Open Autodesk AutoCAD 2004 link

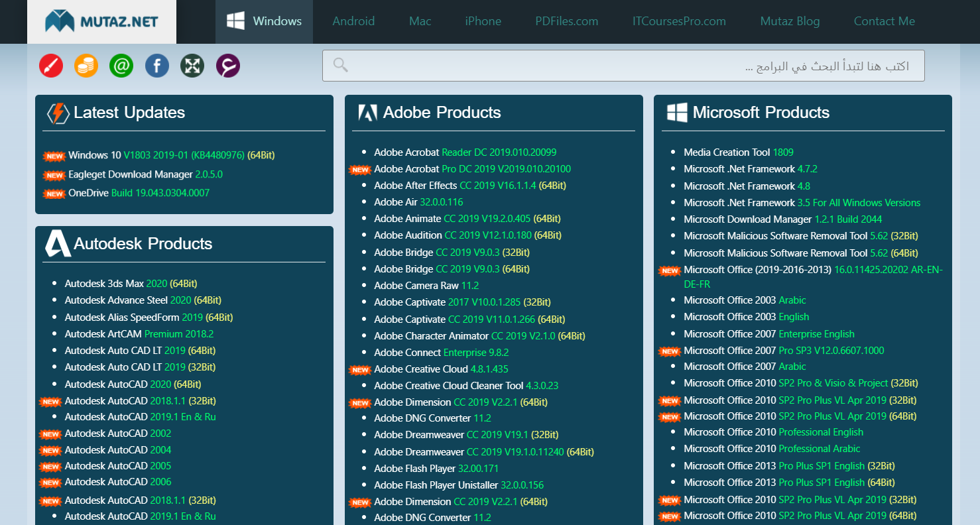coord(117,450)
